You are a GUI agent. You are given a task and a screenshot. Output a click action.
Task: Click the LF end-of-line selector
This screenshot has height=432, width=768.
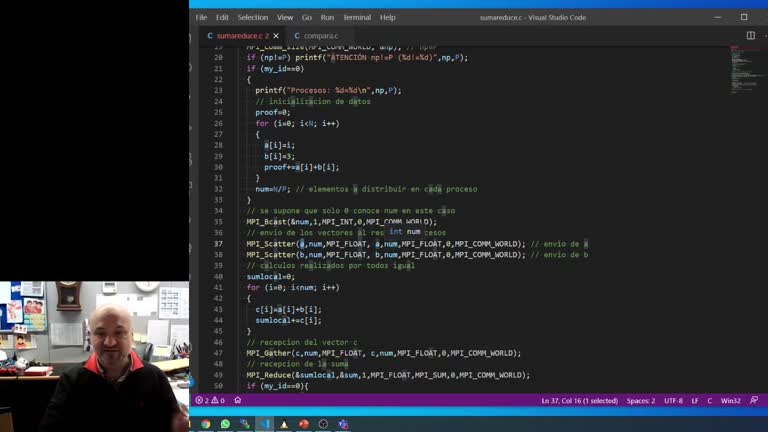pyautogui.click(x=695, y=400)
